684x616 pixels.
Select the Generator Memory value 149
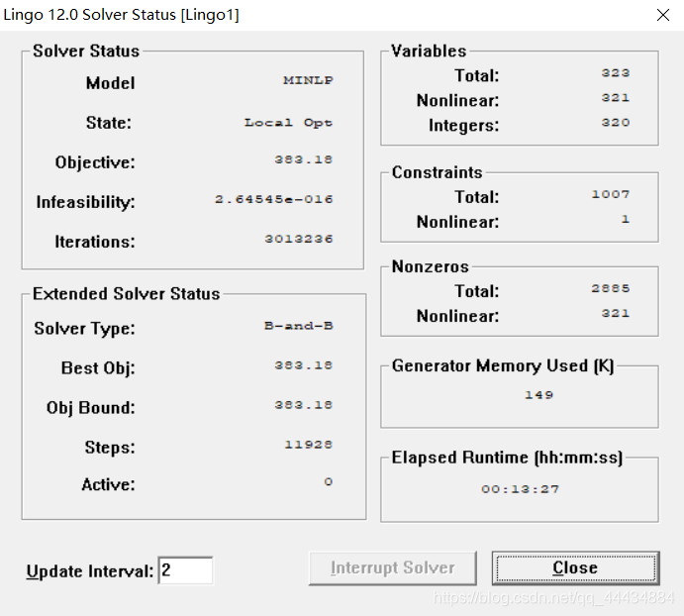[x=538, y=395]
